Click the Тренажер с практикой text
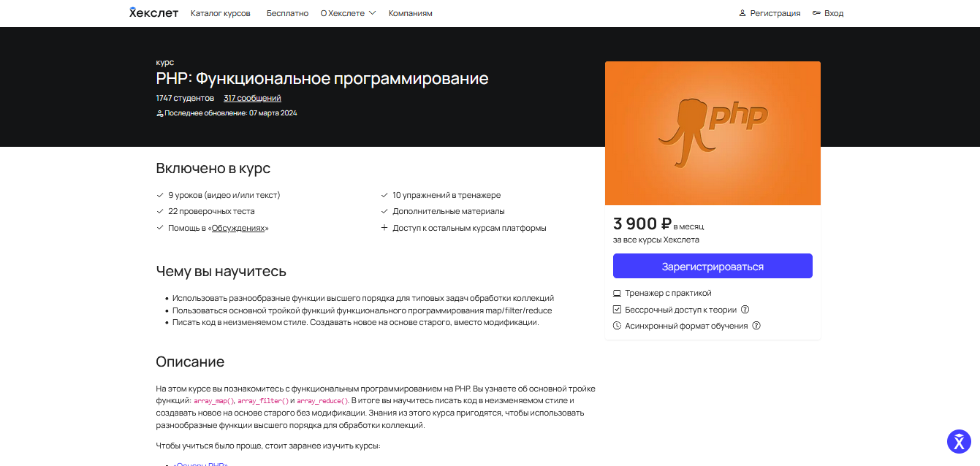The width and height of the screenshot is (980, 466). 668,293
